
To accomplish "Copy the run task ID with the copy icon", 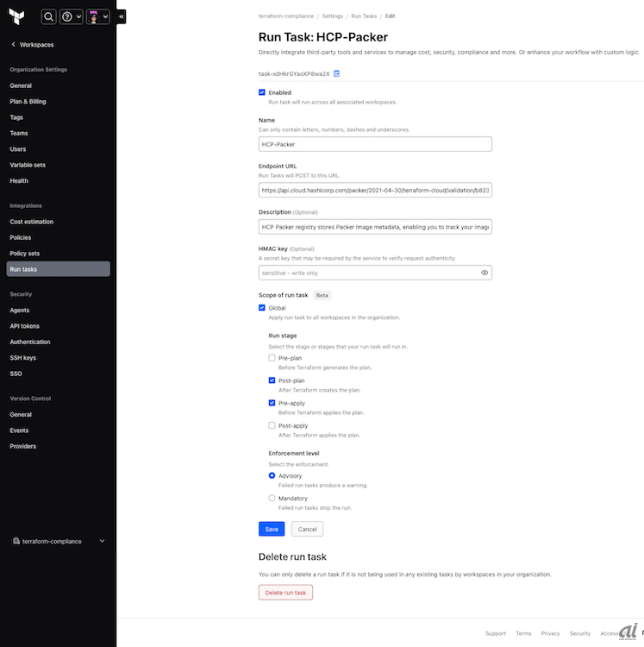I will (x=336, y=73).
